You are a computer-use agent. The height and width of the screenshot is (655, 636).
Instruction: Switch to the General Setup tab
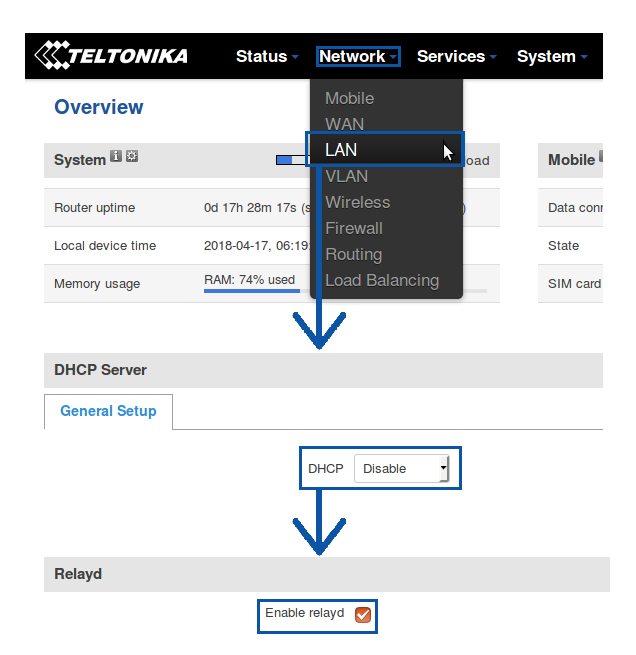coord(108,411)
